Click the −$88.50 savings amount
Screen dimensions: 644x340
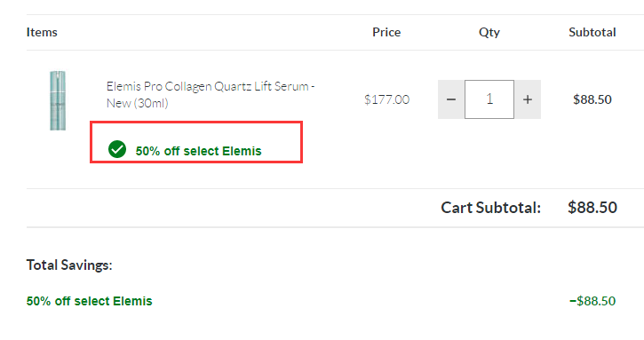pyautogui.click(x=592, y=301)
